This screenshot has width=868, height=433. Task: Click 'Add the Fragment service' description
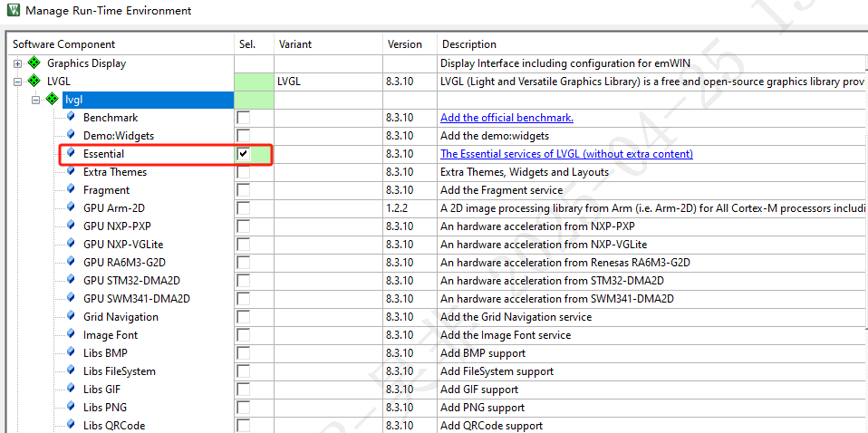(502, 190)
